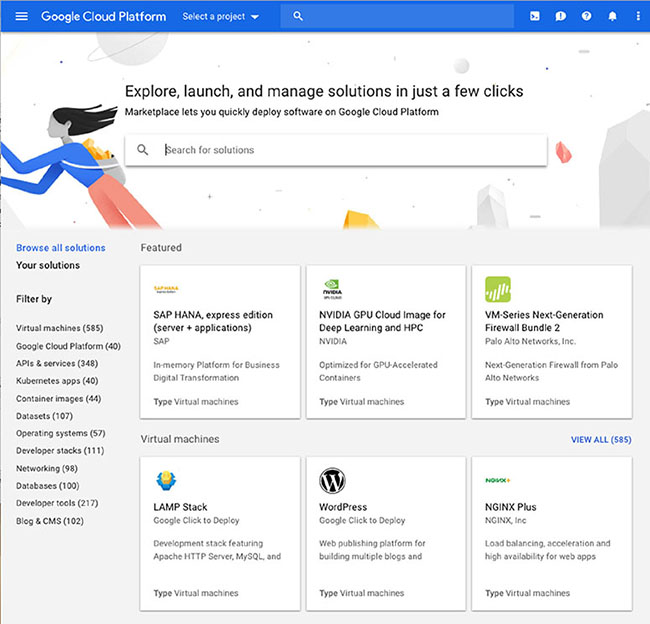This screenshot has width=650, height=624.
Task: Filter by Virtual machines (585)
Action: [x=59, y=328]
